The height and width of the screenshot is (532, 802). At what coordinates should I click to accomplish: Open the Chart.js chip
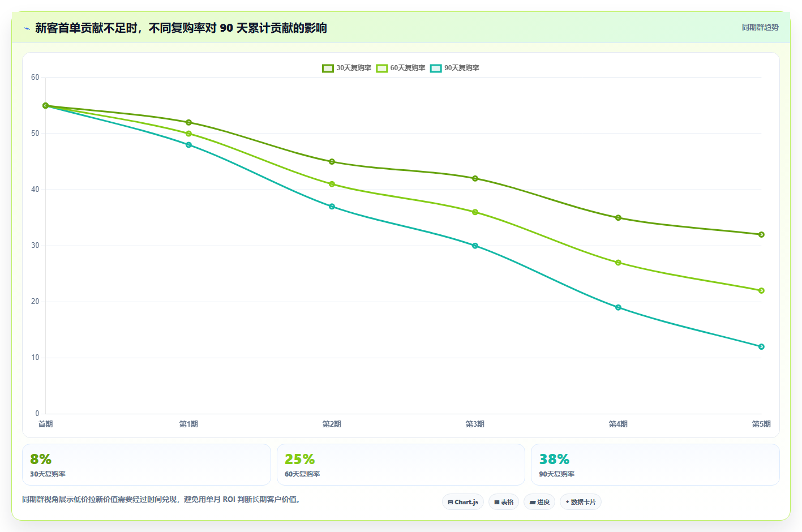coord(463,502)
